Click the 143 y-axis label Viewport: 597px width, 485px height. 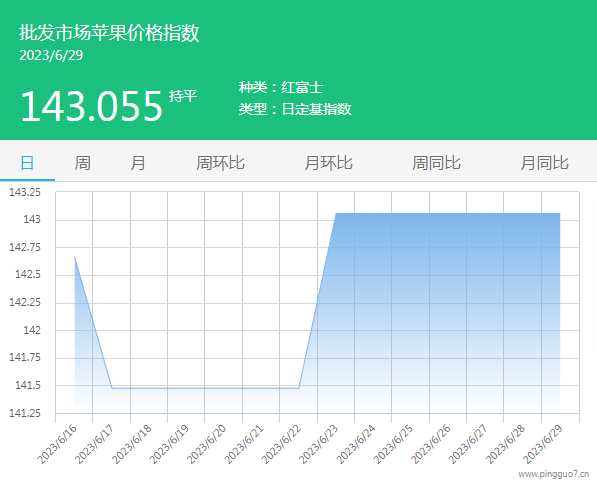coord(32,220)
